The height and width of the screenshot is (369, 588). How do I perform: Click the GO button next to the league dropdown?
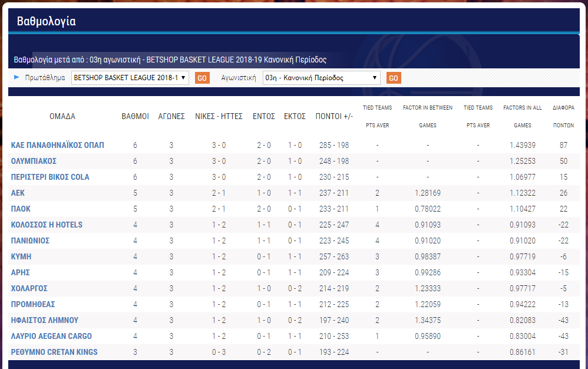click(x=202, y=78)
